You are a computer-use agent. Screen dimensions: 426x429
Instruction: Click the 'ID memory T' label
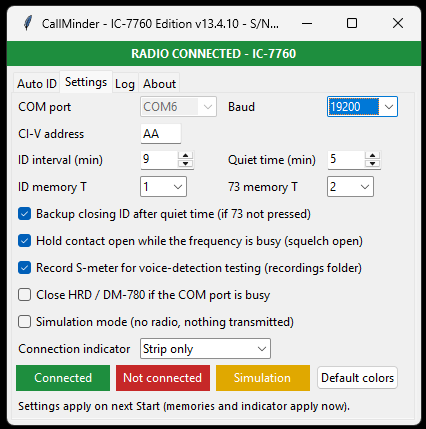click(x=52, y=187)
